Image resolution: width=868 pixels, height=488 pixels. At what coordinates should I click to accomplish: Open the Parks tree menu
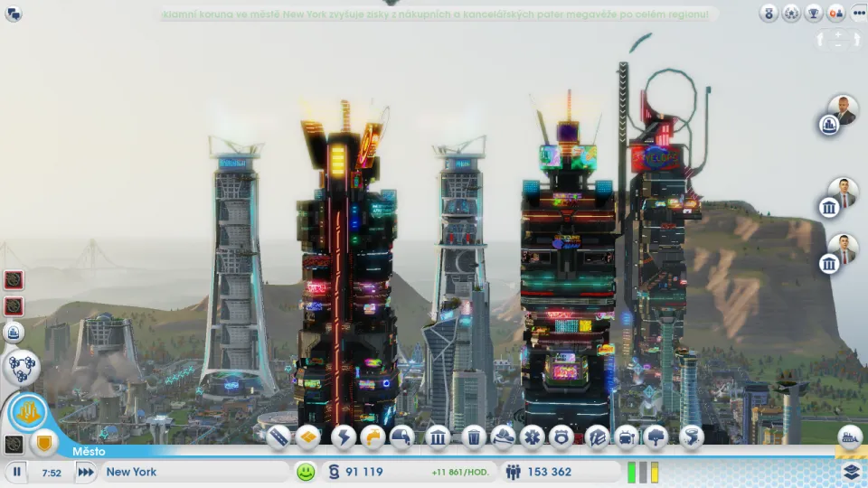tap(656, 438)
